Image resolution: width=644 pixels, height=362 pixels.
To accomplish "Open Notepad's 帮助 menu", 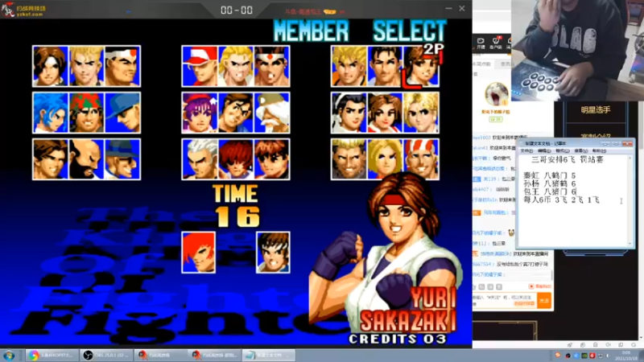I will pos(599,151).
